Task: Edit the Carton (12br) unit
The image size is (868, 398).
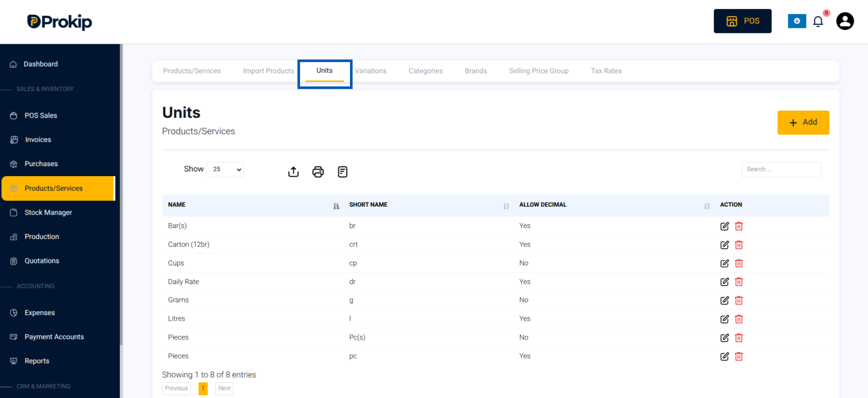Action: pyautogui.click(x=725, y=245)
